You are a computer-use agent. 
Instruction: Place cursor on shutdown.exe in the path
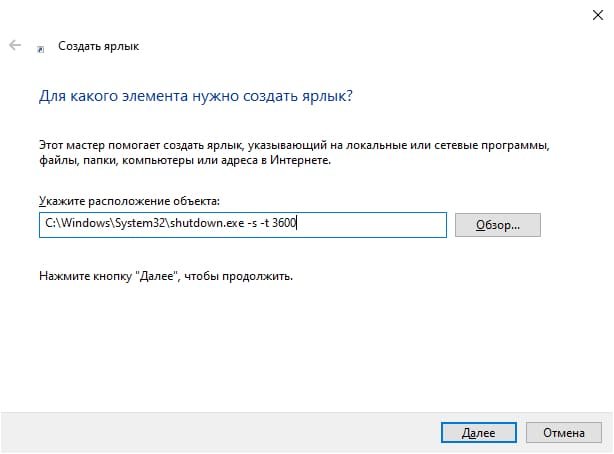click(207, 223)
